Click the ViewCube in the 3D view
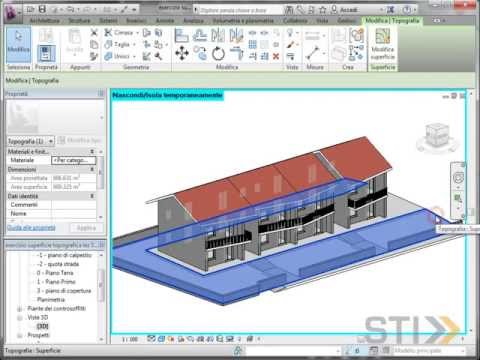 [x=436, y=136]
